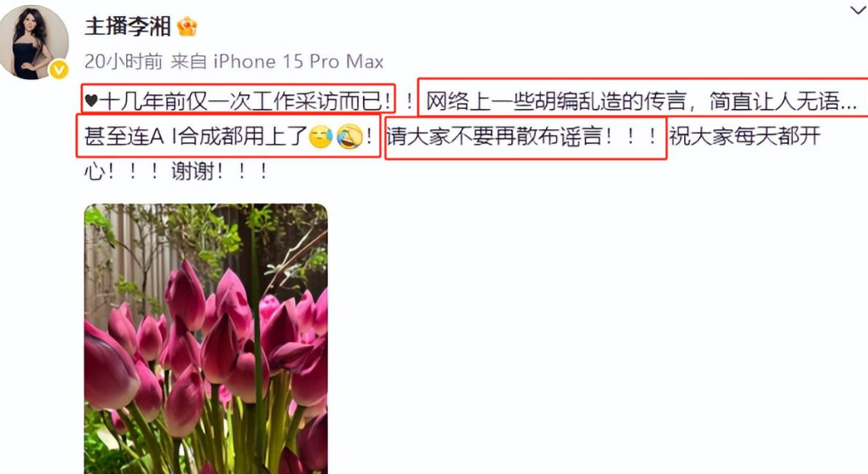The image size is (868, 474).
Task: Click the black heart emoji in post
Action: click(91, 101)
